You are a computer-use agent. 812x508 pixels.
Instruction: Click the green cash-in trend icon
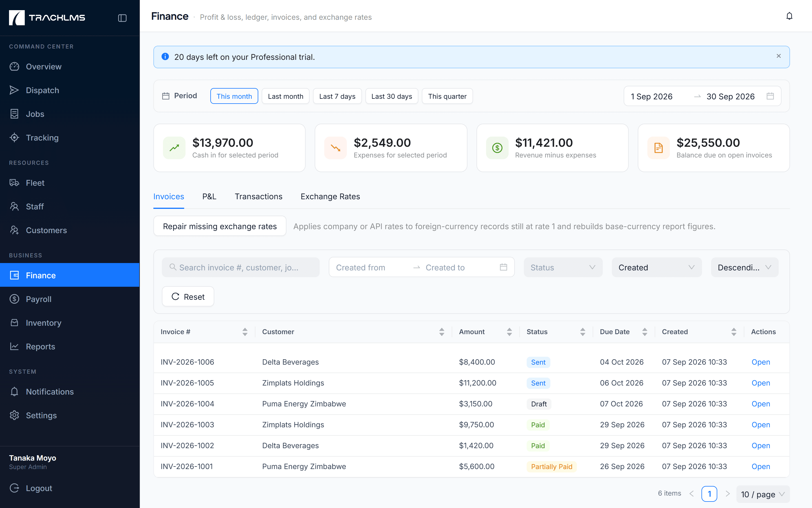pyautogui.click(x=174, y=148)
